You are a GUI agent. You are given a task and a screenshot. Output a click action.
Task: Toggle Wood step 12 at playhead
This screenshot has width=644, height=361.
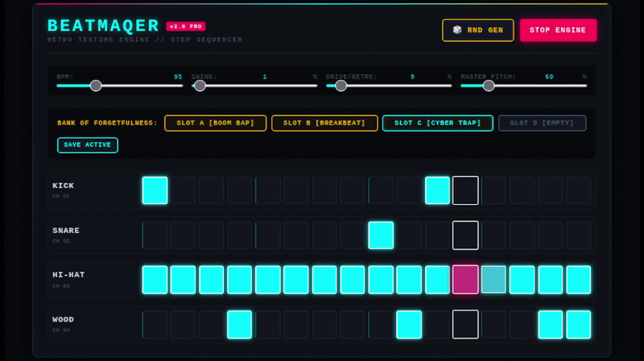click(x=465, y=325)
